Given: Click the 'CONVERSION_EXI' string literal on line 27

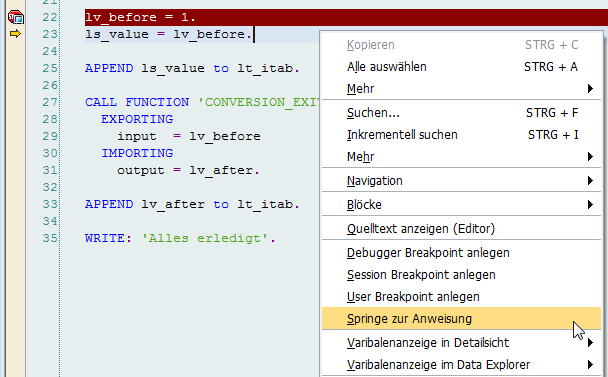Looking at the screenshot, I should [259, 102].
